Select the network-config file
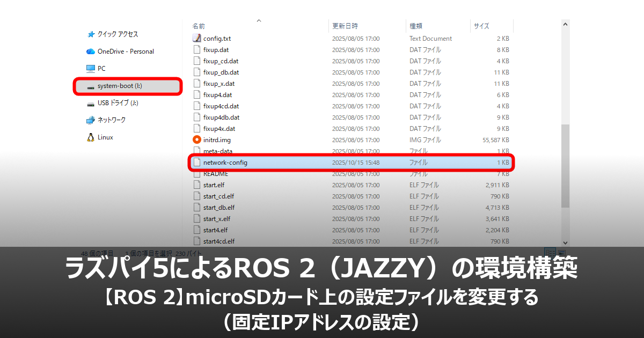The width and height of the screenshot is (644, 338). tap(225, 163)
